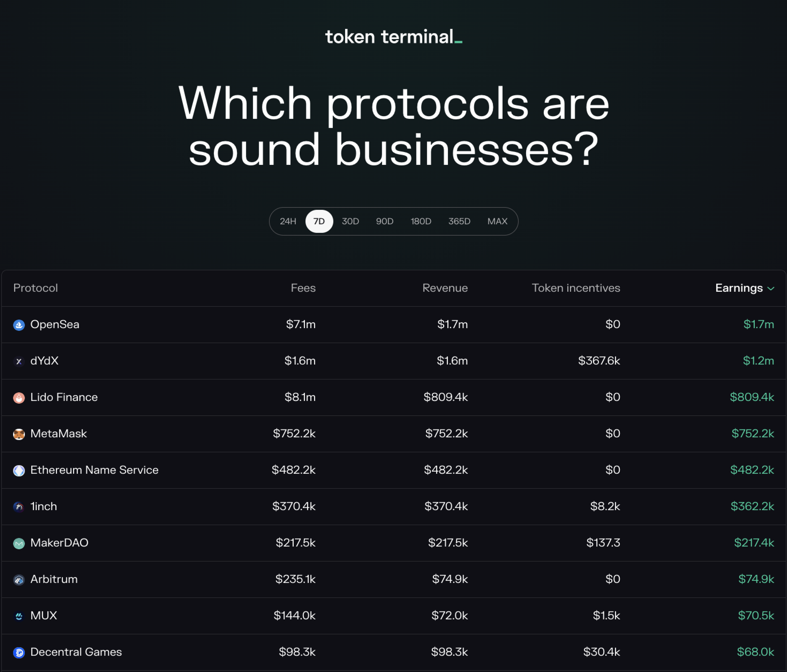Click the Ethereum Name Service logo icon
The image size is (787, 672).
coord(19,470)
